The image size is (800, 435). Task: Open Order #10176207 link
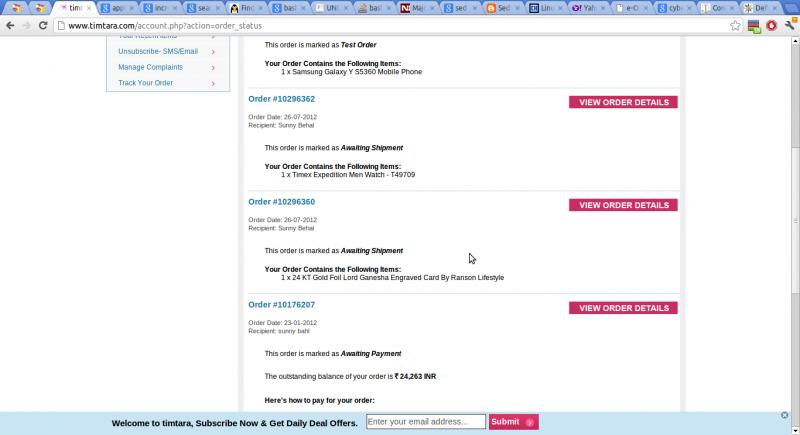click(281, 305)
